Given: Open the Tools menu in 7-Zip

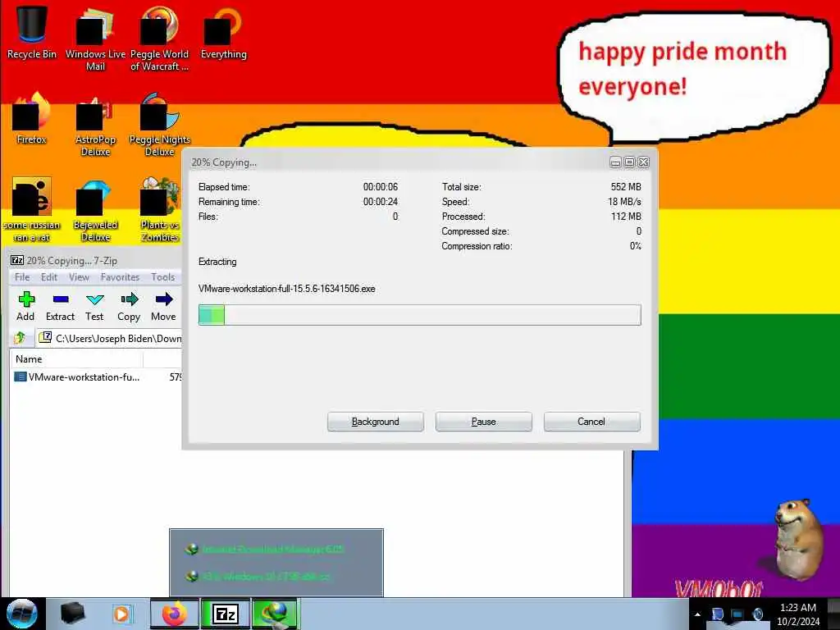Looking at the screenshot, I should pyautogui.click(x=163, y=277).
